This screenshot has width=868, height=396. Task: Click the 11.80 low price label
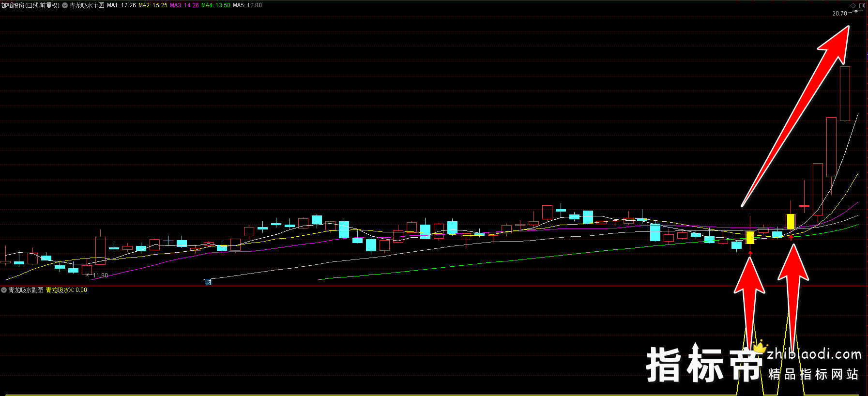pyautogui.click(x=100, y=275)
